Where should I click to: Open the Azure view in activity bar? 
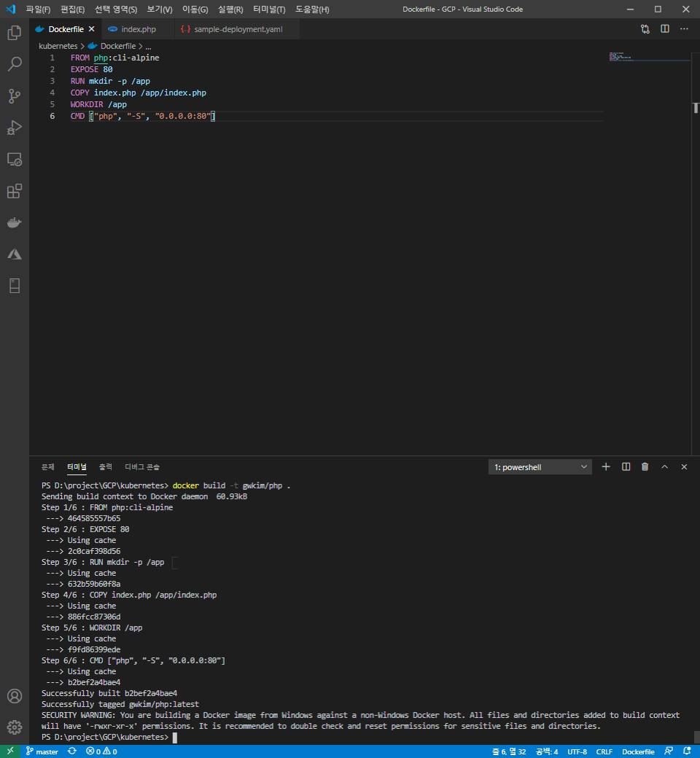[15, 254]
